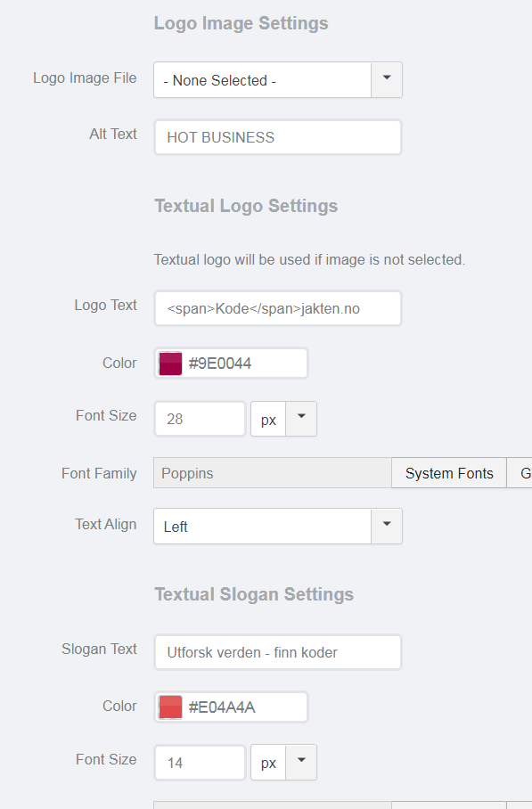
Task: Click the Poppins Font Family field
Action: point(273,472)
